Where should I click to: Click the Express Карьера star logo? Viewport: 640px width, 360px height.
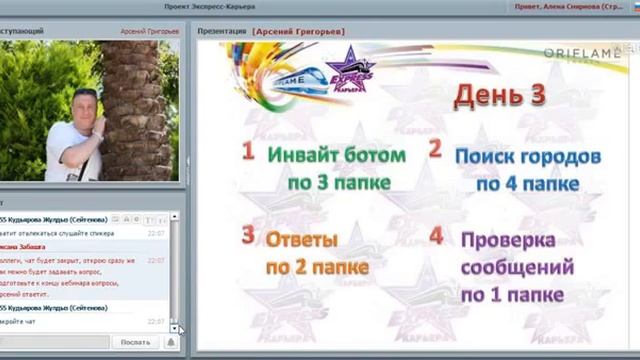pos(351,70)
